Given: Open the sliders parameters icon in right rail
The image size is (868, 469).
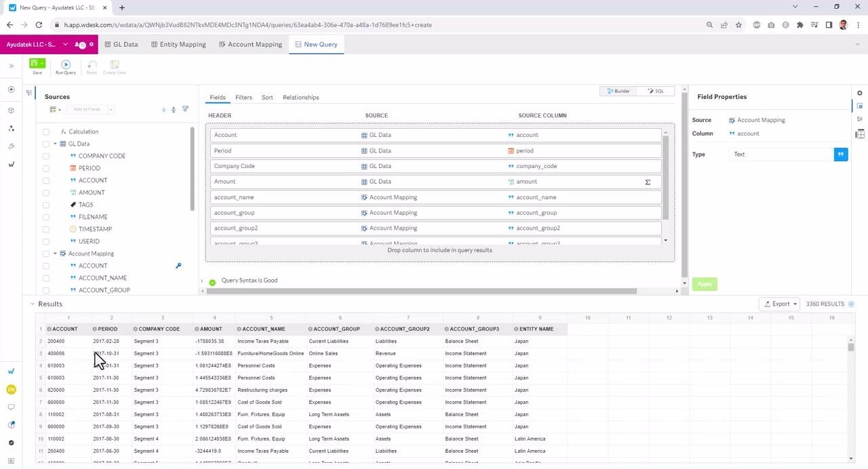Looking at the screenshot, I should tap(860, 119).
